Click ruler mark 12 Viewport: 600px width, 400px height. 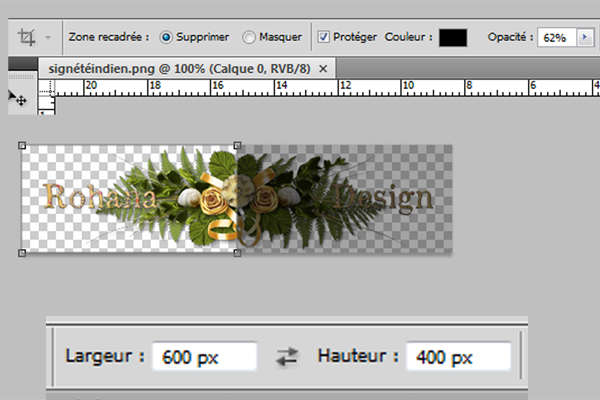[x=346, y=85]
